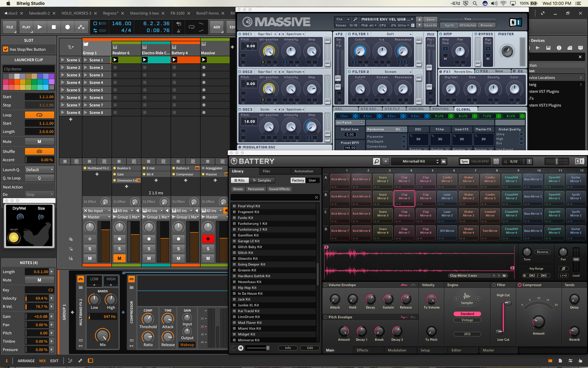Filter by Percussion tag in Battery
The width and height of the screenshot is (588, 368).
point(256,189)
